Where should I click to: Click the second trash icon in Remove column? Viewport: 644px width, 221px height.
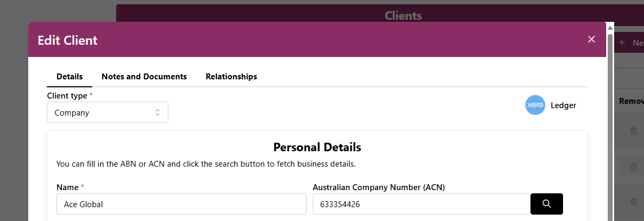coord(633,166)
